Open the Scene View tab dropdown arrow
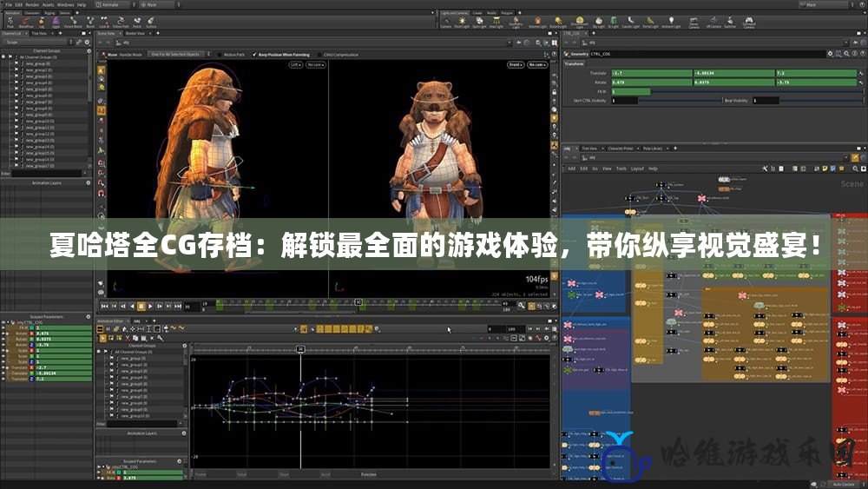 (x=118, y=33)
